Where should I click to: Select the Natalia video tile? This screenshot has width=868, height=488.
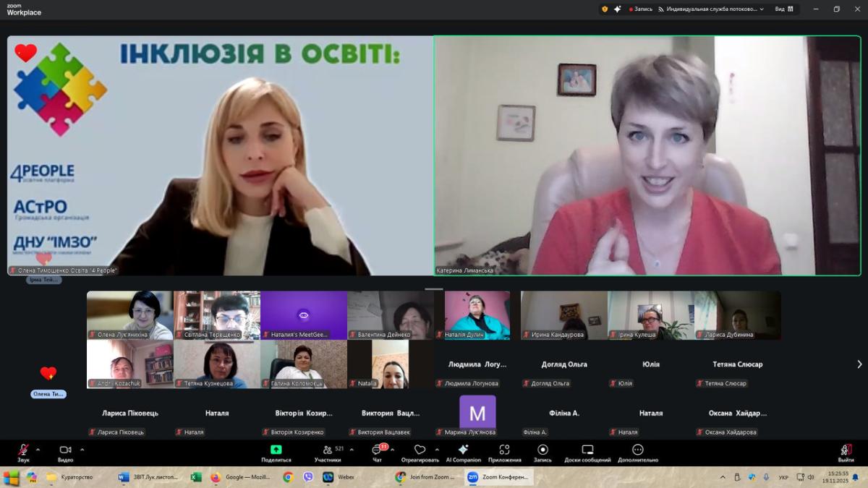391,364
